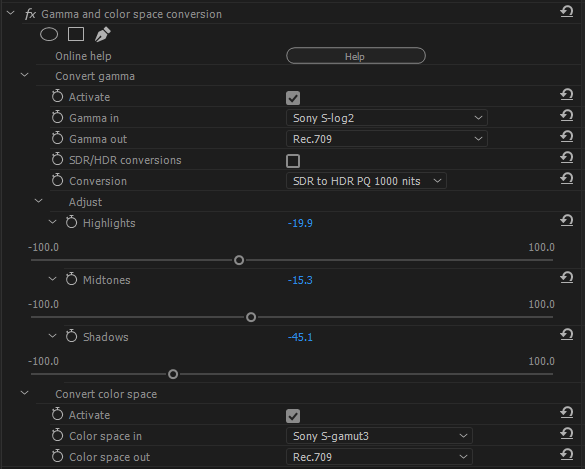The width and height of the screenshot is (585, 469).
Task: Uncheck Activate under Convert gamma
Action: click(293, 98)
